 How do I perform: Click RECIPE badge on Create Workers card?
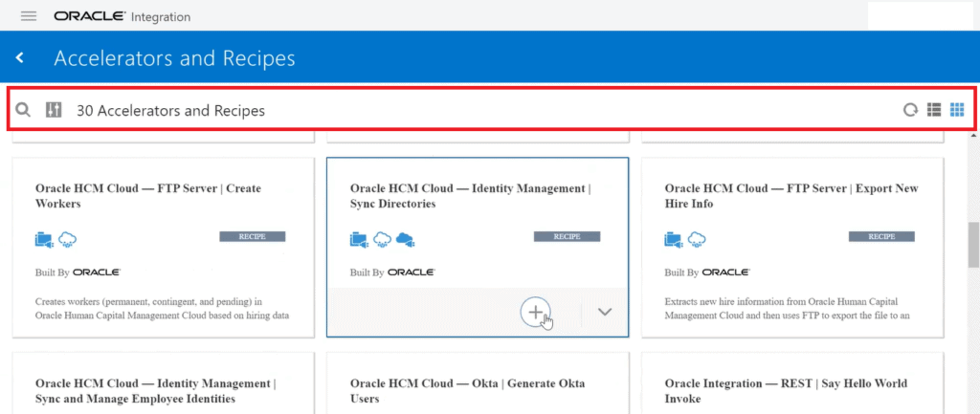tap(253, 237)
